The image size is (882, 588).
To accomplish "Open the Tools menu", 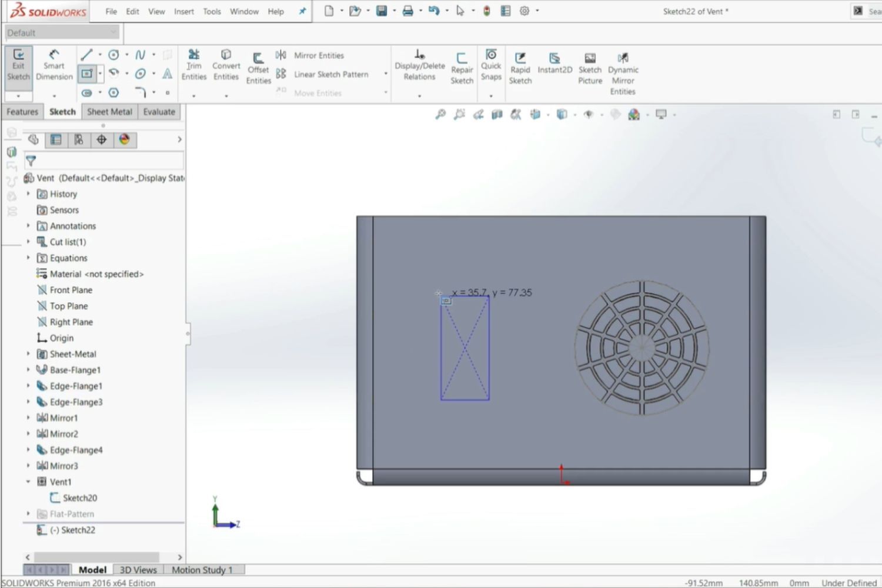I will [x=211, y=11].
